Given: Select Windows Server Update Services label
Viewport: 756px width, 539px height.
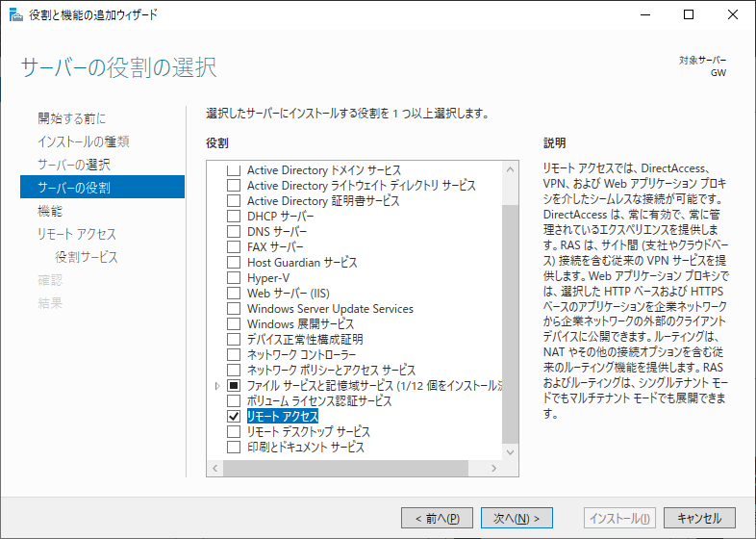Looking at the screenshot, I should 330,309.
